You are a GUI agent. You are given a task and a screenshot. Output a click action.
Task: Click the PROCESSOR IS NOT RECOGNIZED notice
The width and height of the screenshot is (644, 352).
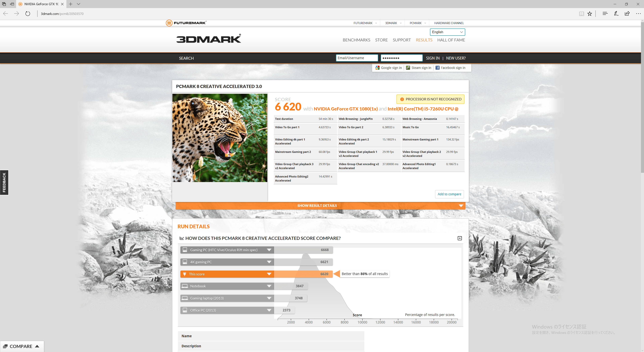(x=430, y=99)
